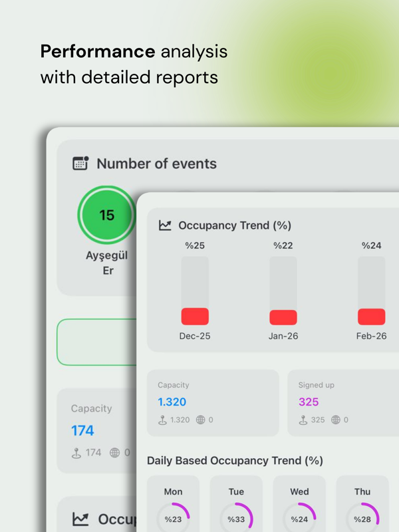
Task: Click the %22 label above Jan-26
Action: 283,245
